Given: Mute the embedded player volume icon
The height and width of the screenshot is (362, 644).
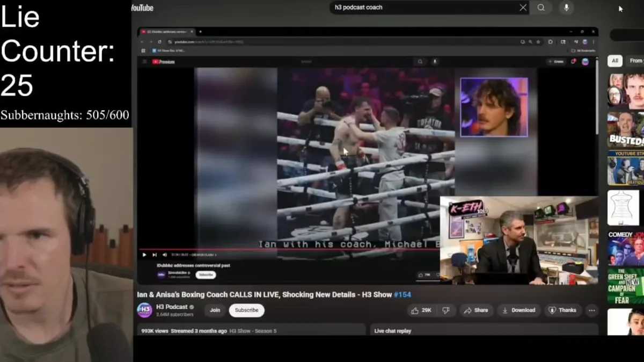Looking at the screenshot, I should pyautogui.click(x=164, y=255).
